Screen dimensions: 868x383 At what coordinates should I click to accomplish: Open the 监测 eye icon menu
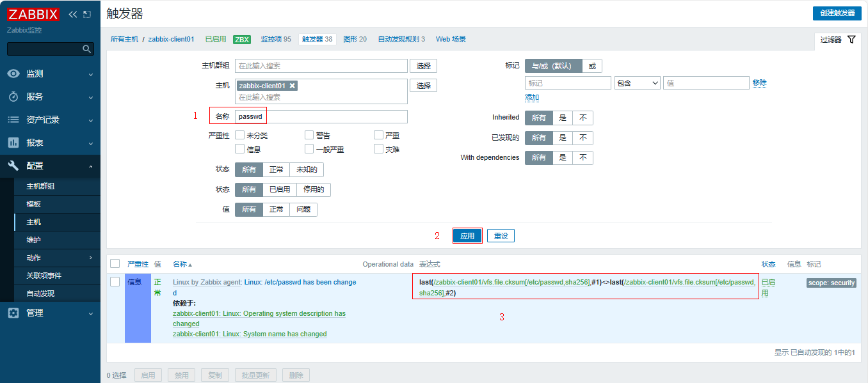[13, 74]
